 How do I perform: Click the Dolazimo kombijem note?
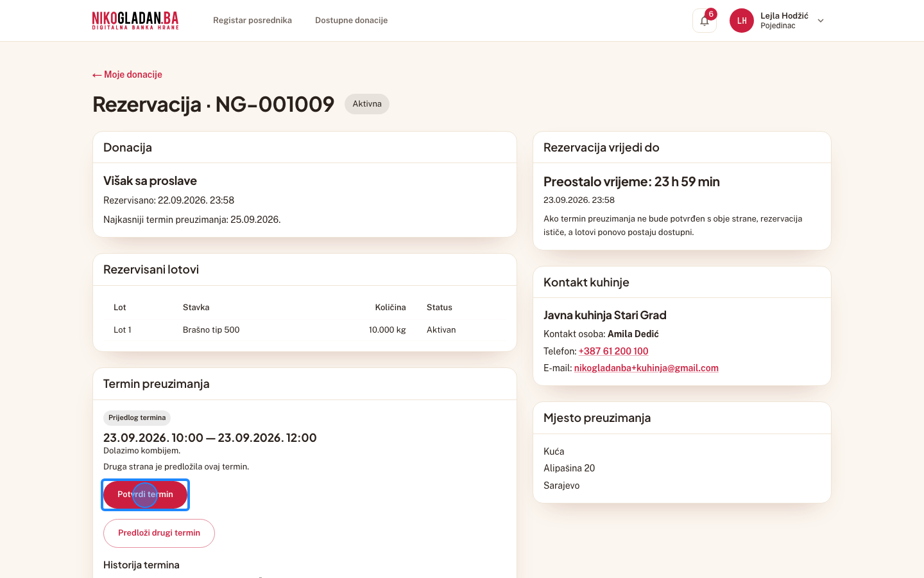point(142,451)
